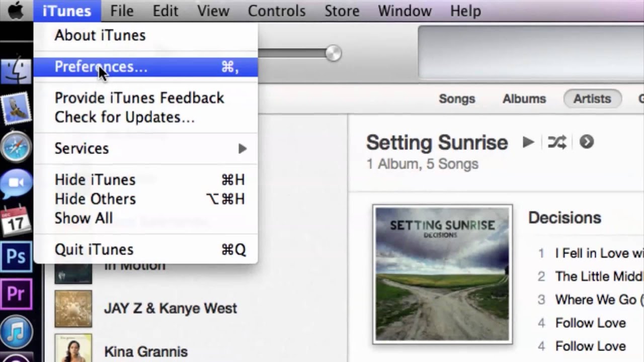Open the Window menu
The width and height of the screenshot is (644, 362).
[x=405, y=11]
